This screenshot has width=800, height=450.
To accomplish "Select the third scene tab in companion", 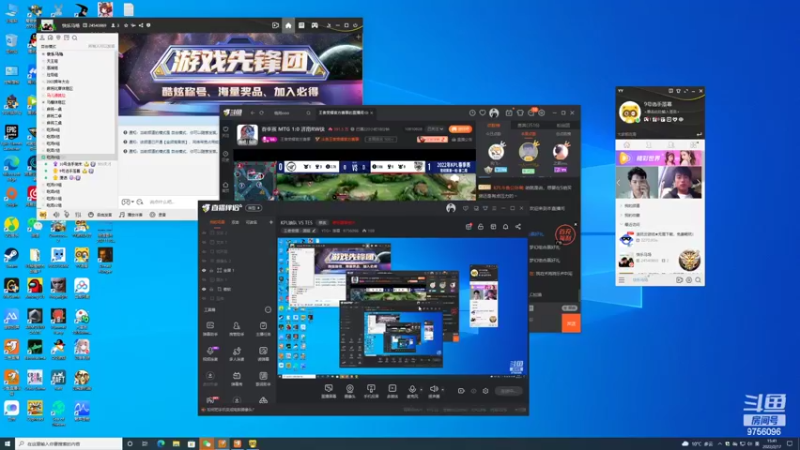I will point(252,222).
